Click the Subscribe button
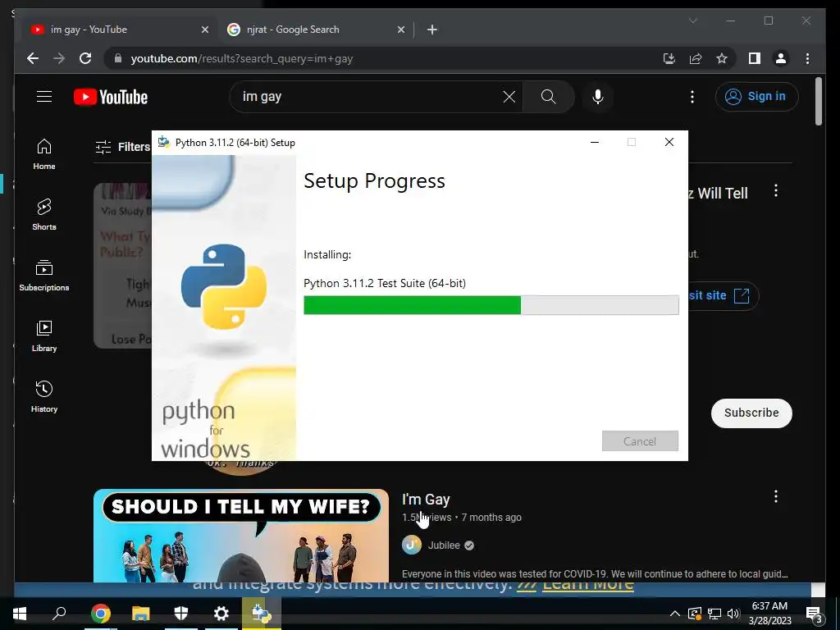840x630 pixels. pos(751,413)
